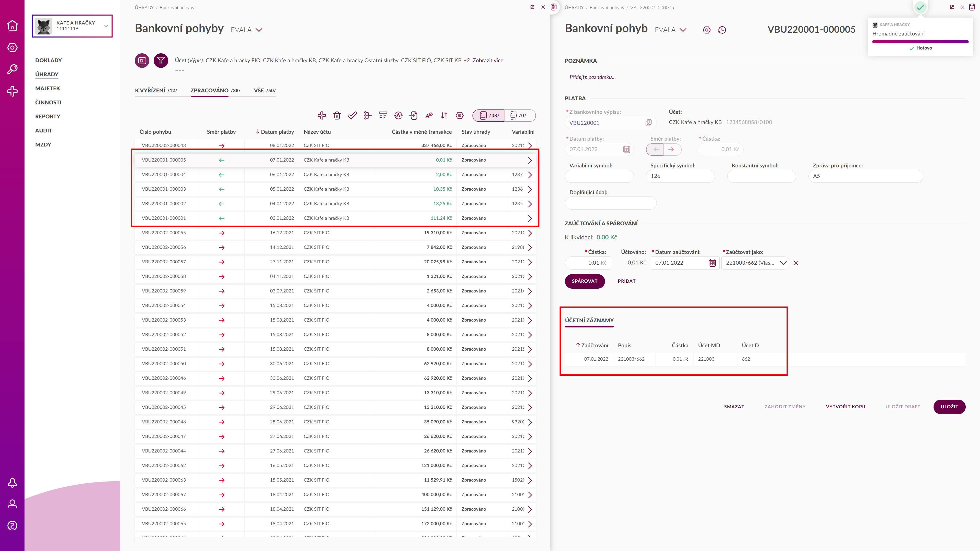Click the A with gear settings icon
980x551 pixels.
point(429,115)
